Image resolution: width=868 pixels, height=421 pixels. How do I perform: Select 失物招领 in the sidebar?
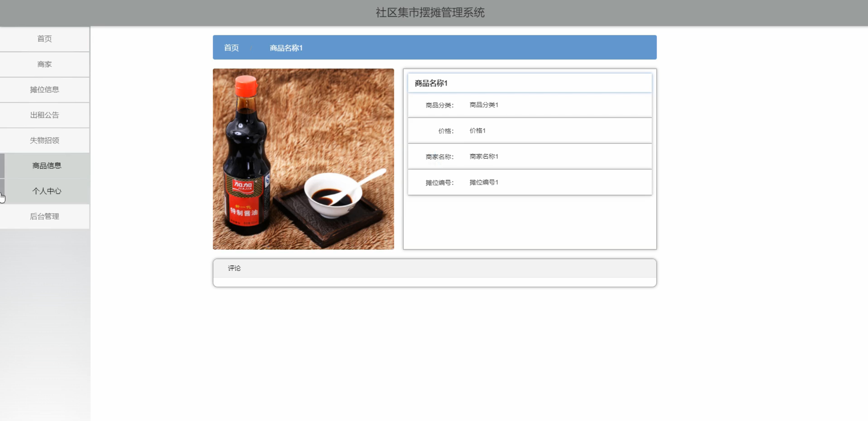45,140
